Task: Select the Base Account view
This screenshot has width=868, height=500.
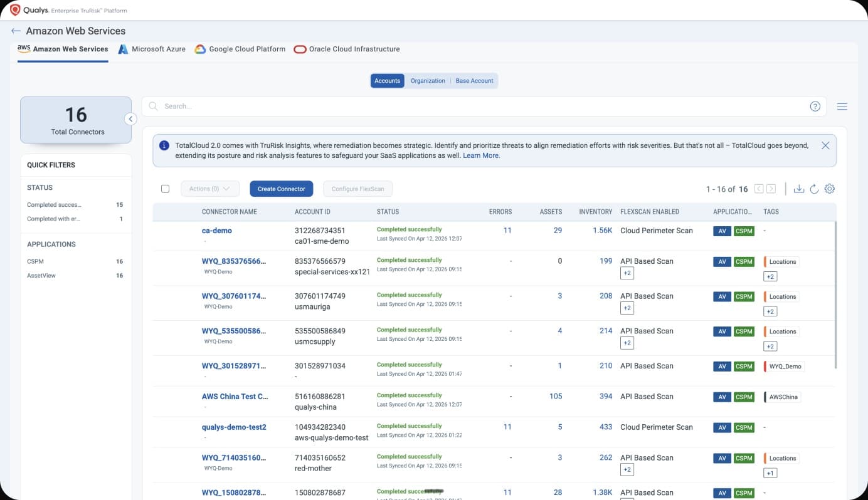Action: (474, 81)
